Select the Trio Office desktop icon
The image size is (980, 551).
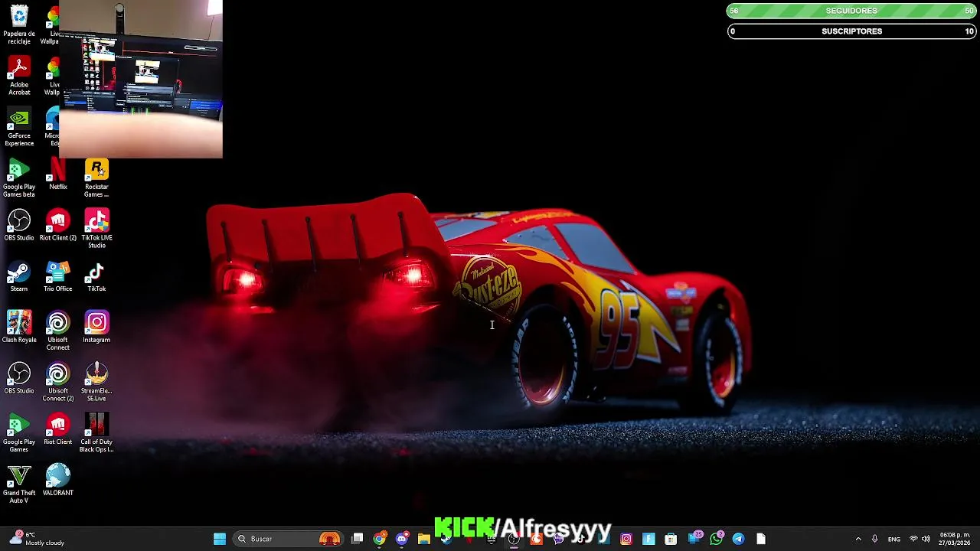[x=58, y=276]
